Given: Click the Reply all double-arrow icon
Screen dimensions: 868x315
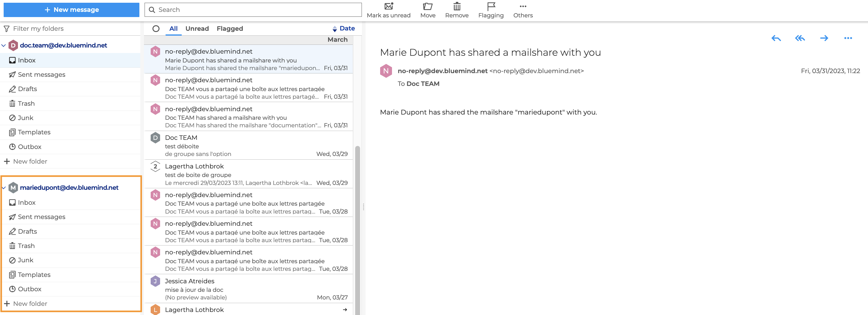Looking at the screenshot, I should 800,38.
